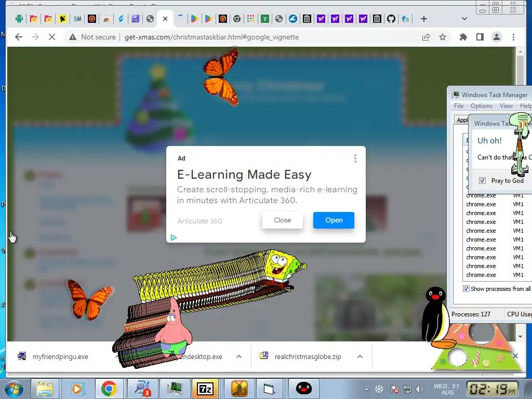Uncheck the Pray to God checkbox
The image size is (532, 399).
[x=482, y=180]
